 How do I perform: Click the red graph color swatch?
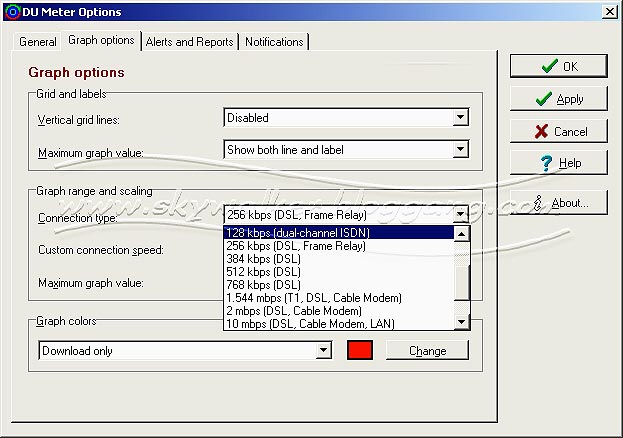360,350
